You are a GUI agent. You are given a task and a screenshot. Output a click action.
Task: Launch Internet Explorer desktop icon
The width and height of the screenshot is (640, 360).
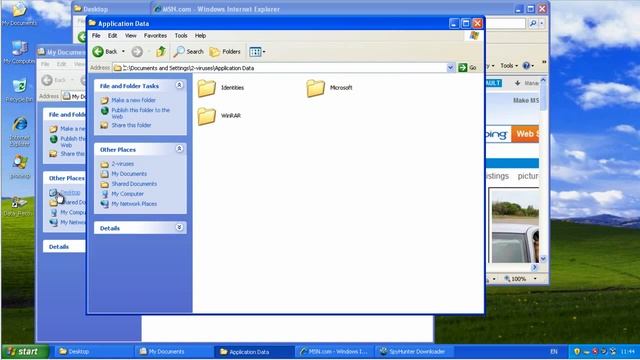tap(20, 131)
